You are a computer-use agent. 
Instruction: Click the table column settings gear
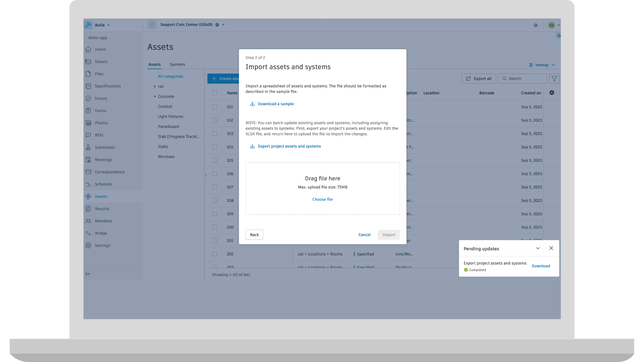[x=552, y=93]
